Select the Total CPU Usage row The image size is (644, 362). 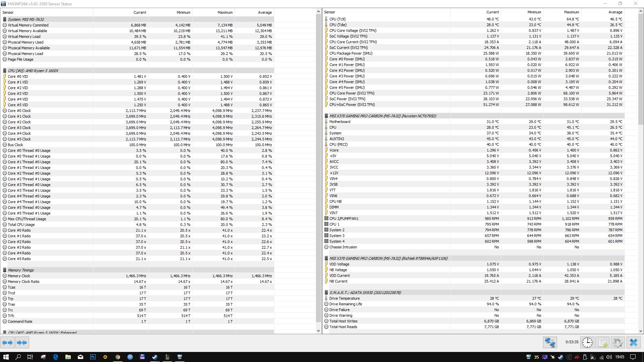click(21, 225)
